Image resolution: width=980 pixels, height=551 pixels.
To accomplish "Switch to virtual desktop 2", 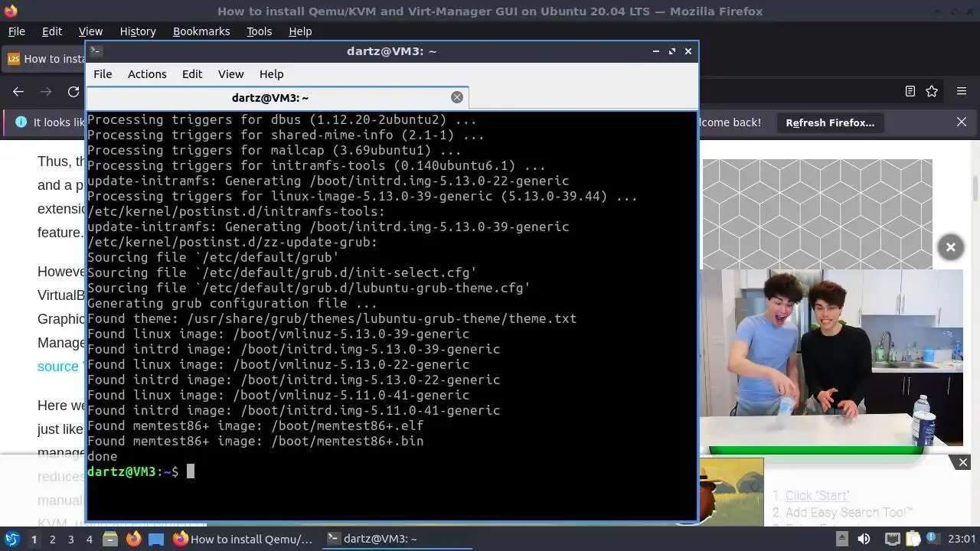I will (x=52, y=539).
